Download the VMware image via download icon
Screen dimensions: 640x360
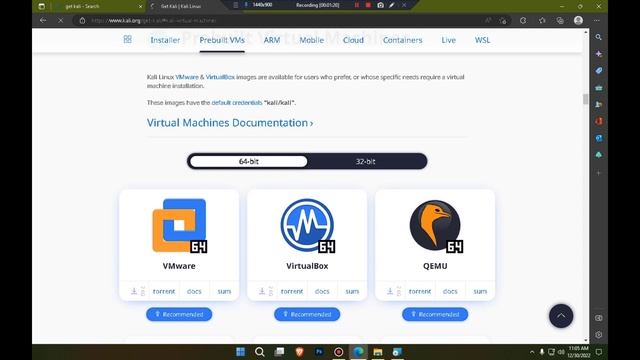click(134, 291)
